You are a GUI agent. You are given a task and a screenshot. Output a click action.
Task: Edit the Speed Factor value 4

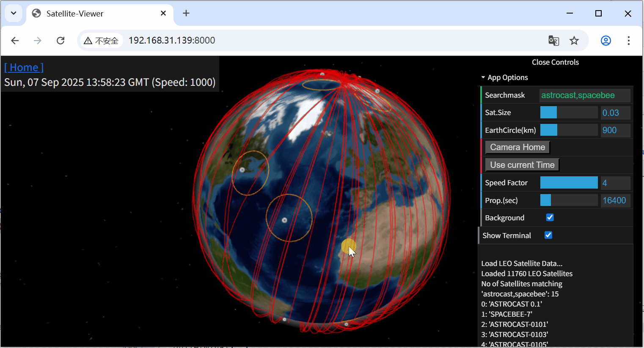[x=616, y=183]
